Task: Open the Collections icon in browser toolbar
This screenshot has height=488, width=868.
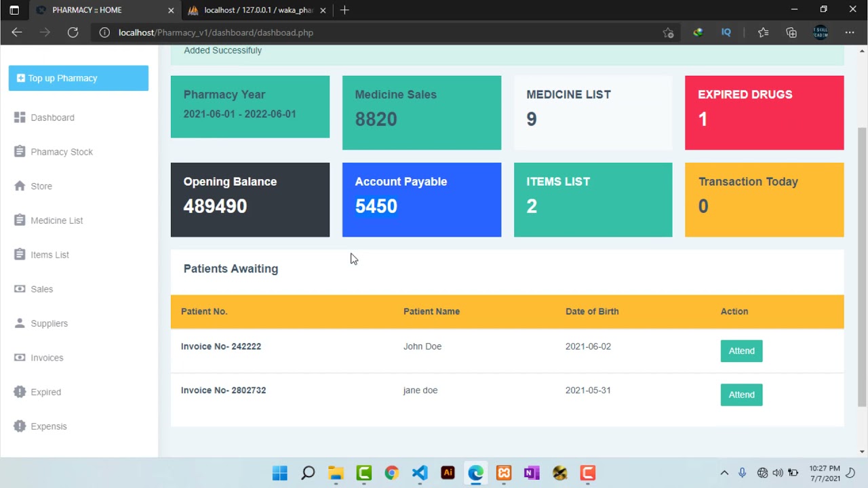Action: tap(791, 32)
